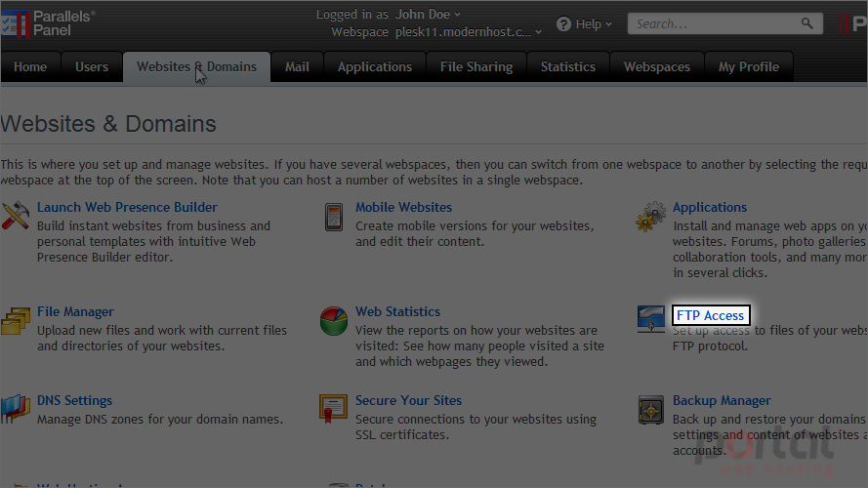The width and height of the screenshot is (868, 488).
Task: Click the Applications gears icon
Action: click(650, 217)
